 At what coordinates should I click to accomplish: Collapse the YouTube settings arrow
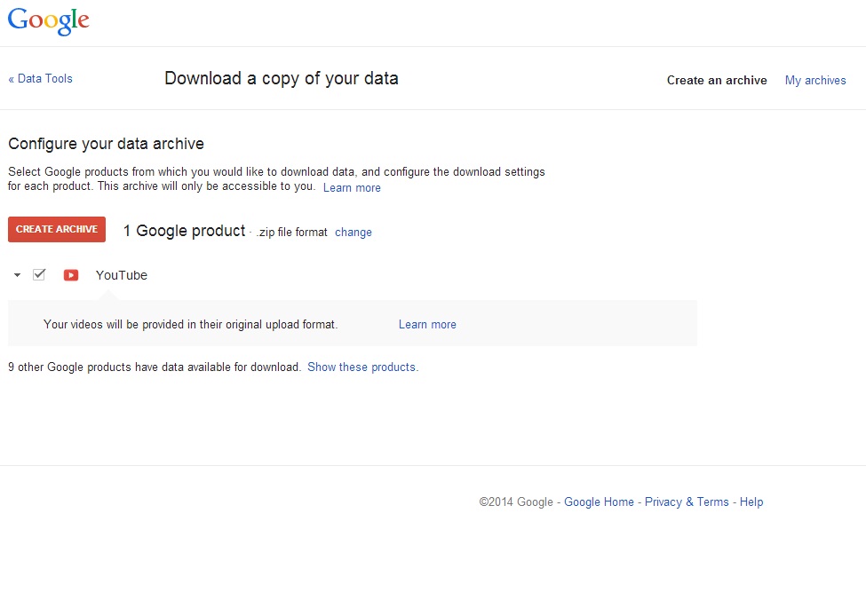tap(17, 275)
